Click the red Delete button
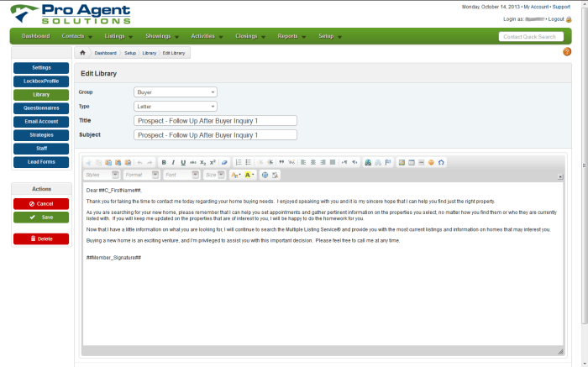Image resolution: width=588 pixels, height=367 pixels. tap(41, 239)
